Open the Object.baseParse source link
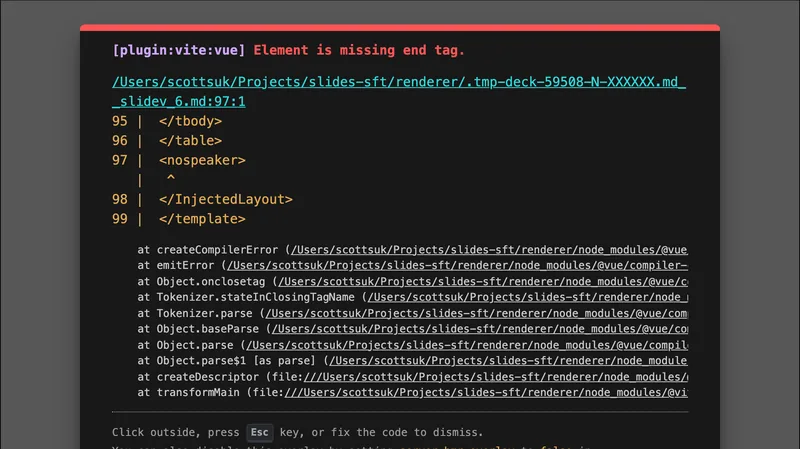The height and width of the screenshot is (449, 800). click(478, 329)
